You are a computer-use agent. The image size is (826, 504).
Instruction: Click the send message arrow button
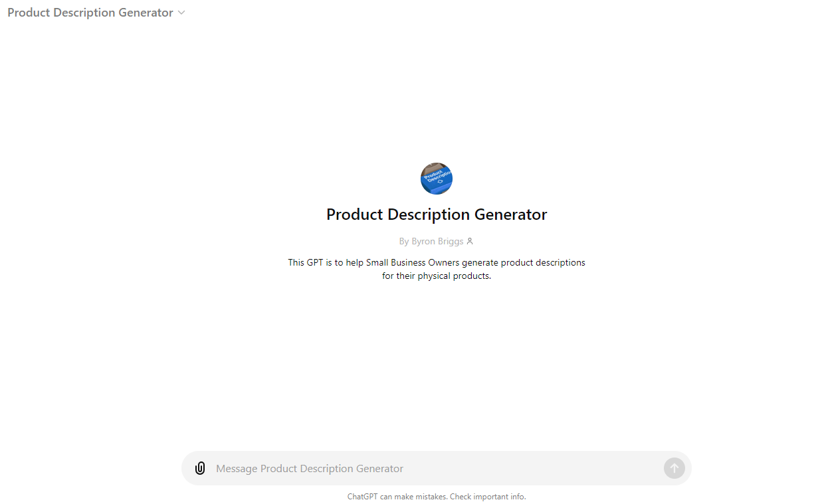coord(674,468)
